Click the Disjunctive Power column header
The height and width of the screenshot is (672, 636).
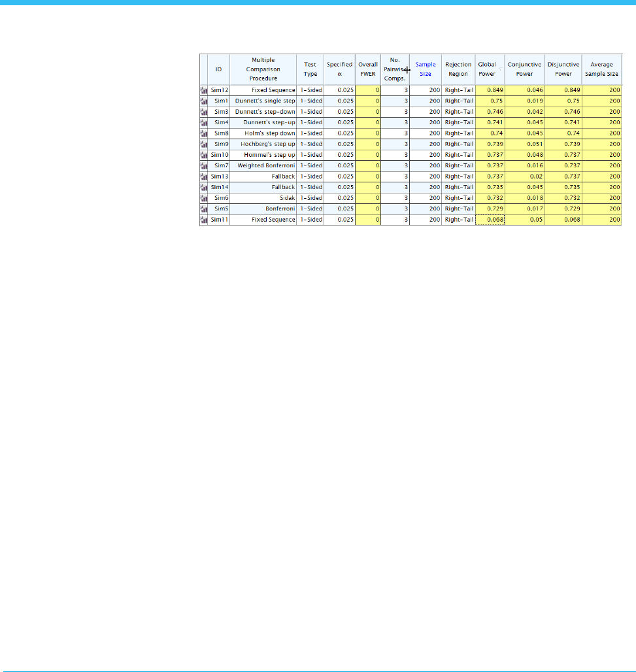(x=563, y=69)
